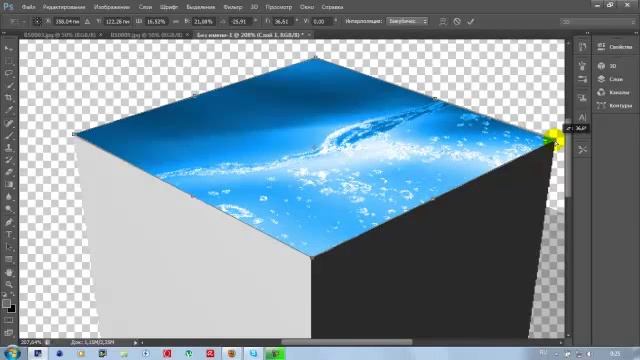Click the zoom percentage field in status bar
640x360 pixels.
31,342
